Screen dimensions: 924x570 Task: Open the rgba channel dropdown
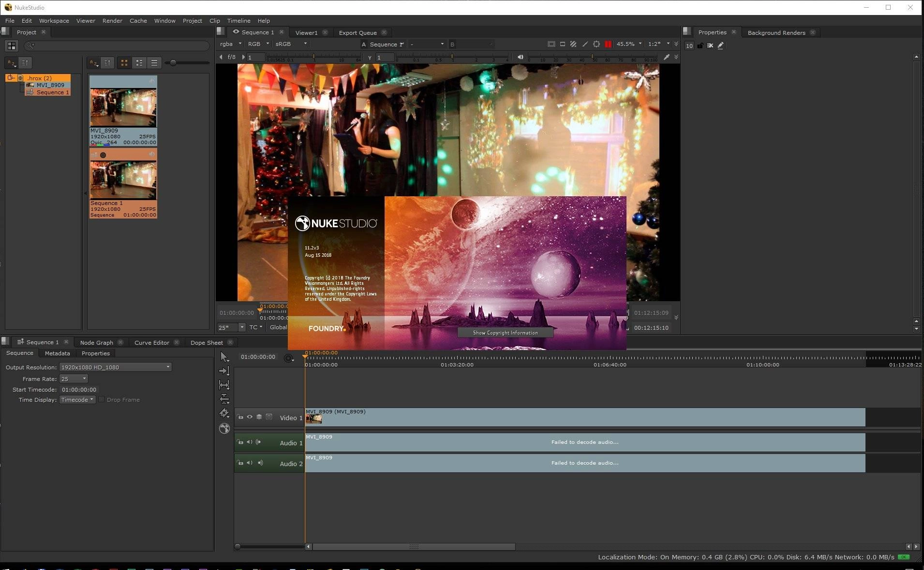(x=231, y=44)
